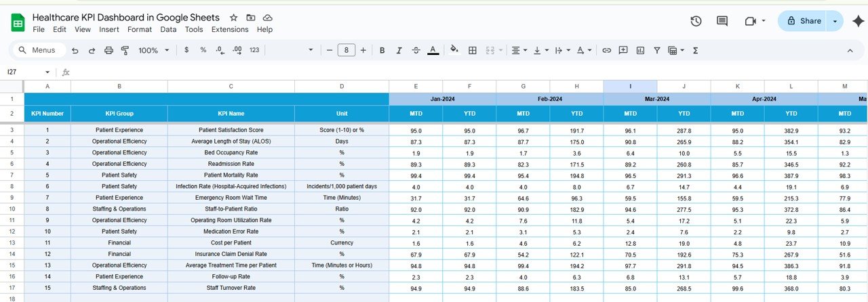The image size is (868, 302).
Task: Open the Name Box dropdown arrow
Action: 47,72
